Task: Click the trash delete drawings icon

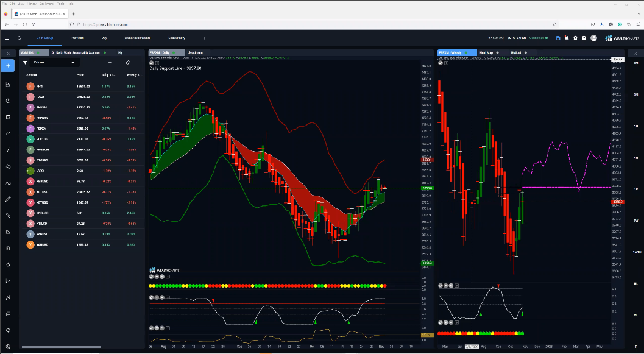Action: pos(8,249)
